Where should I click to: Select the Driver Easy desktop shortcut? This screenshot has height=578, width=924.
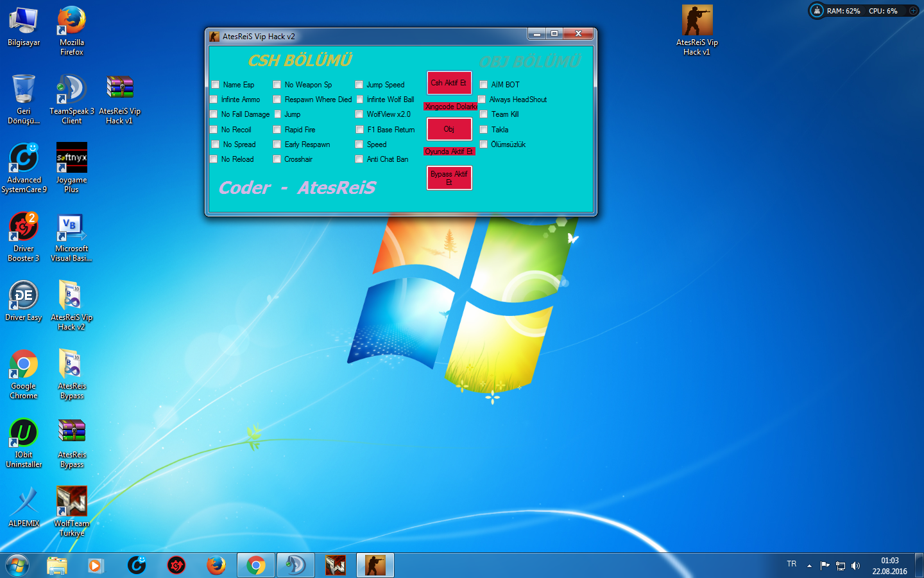tap(24, 301)
